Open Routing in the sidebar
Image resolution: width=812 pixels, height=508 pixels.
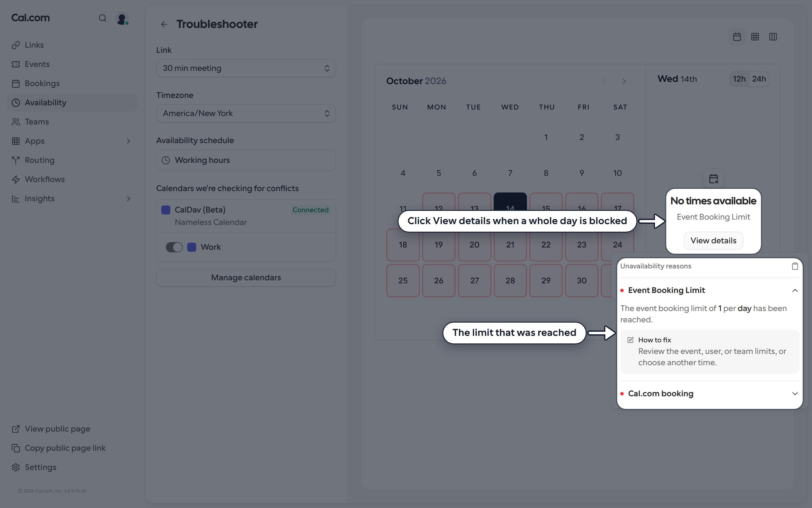[72, 160]
